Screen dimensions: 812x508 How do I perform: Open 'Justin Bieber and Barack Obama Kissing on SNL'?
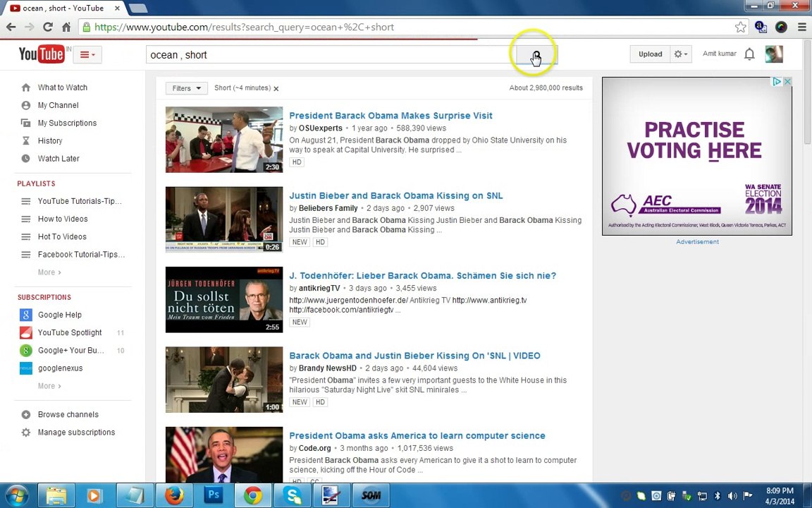click(x=395, y=195)
